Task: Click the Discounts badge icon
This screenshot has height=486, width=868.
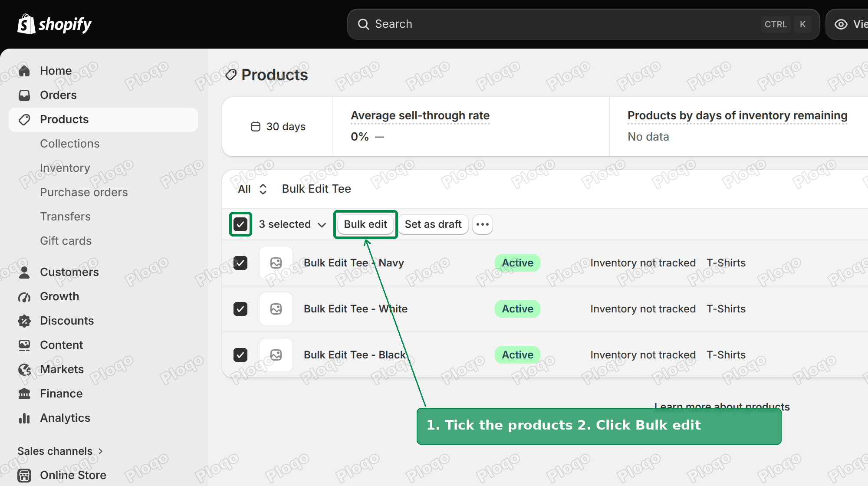Action: [x=24, y=321]
